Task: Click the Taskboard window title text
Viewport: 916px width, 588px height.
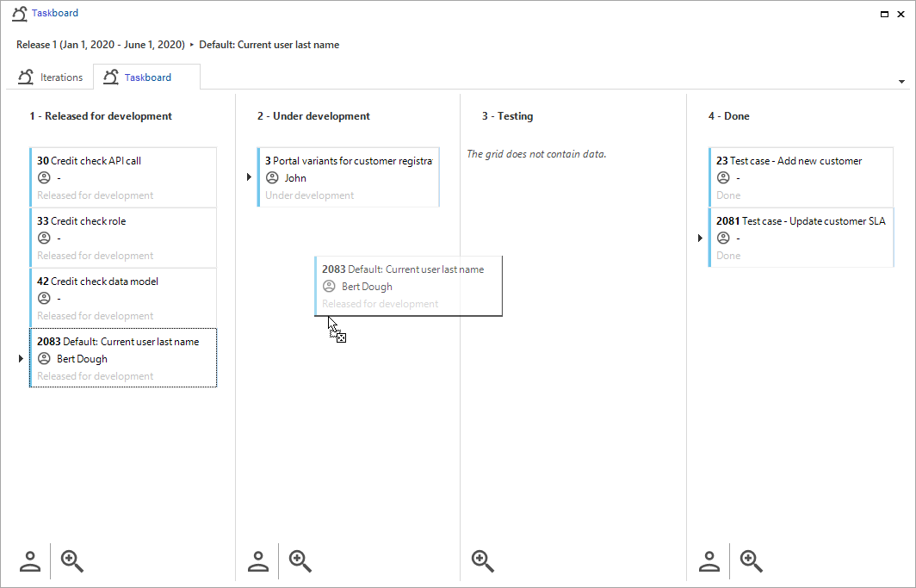Action: coord(55,13)
